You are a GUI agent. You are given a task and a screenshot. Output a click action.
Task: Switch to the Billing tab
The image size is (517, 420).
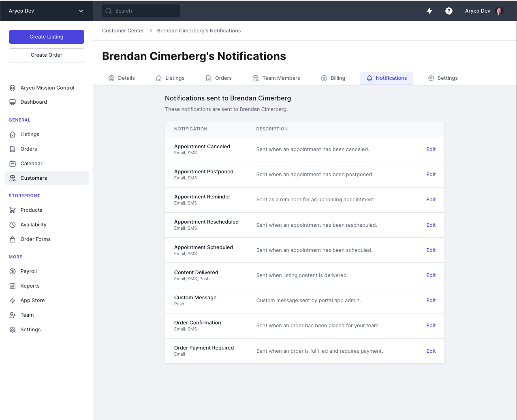(x=333, y=78)
